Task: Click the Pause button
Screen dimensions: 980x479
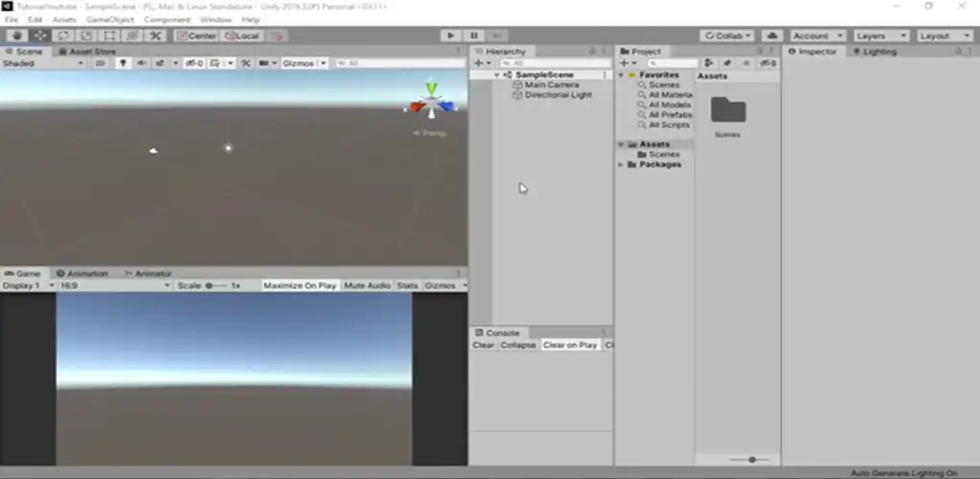Action: [x=474, y=35]
